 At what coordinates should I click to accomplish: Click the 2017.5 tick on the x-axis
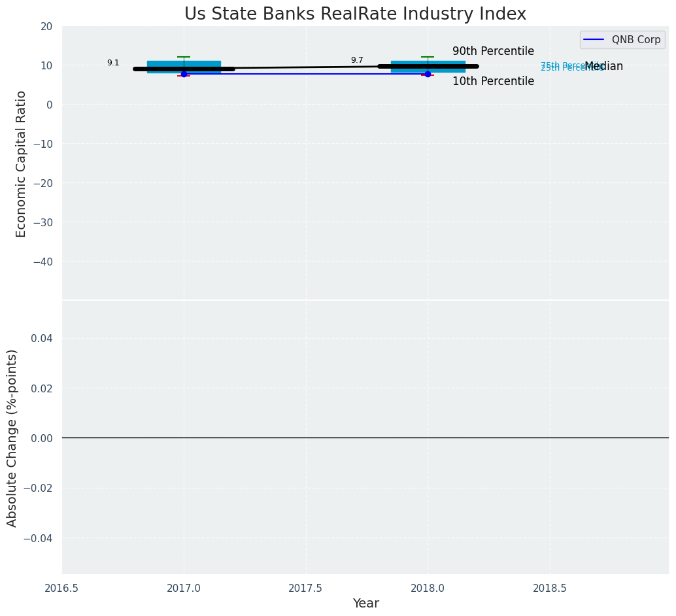tap(305, 588)
